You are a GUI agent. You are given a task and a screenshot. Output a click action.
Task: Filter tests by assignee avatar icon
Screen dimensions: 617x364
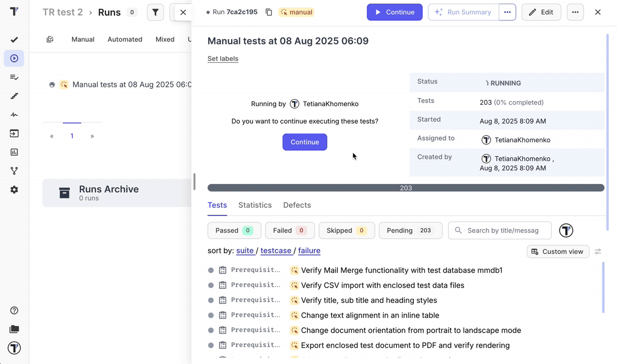[566, 231]
